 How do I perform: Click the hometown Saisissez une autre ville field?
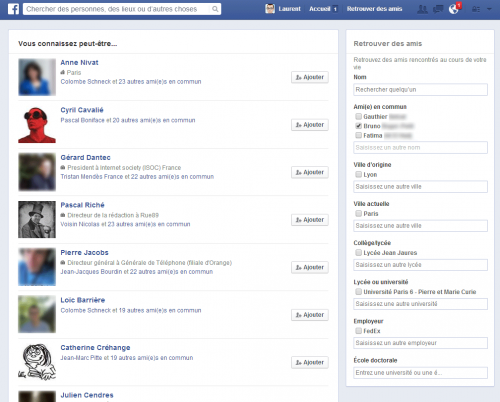pyautogui.click(x=420, y=187)
